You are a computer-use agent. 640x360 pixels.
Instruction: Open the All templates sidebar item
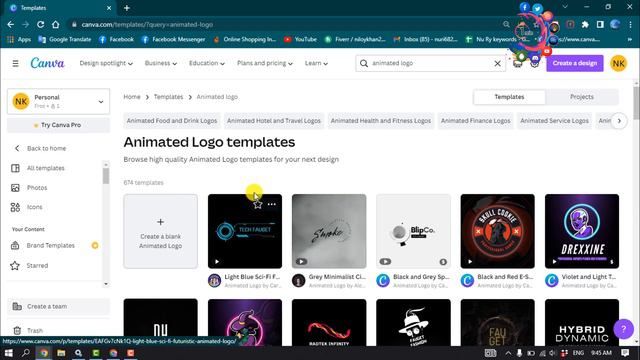click(46, 168)
